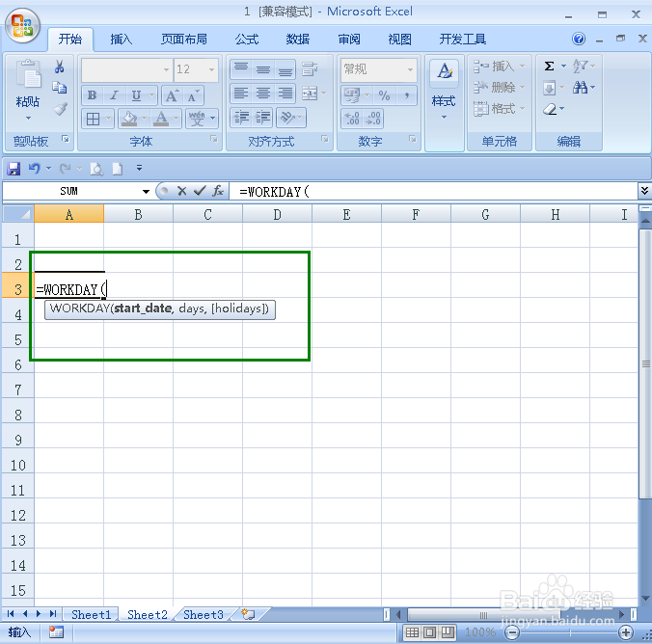Switch to the 视图 tab

pos(399,40)
